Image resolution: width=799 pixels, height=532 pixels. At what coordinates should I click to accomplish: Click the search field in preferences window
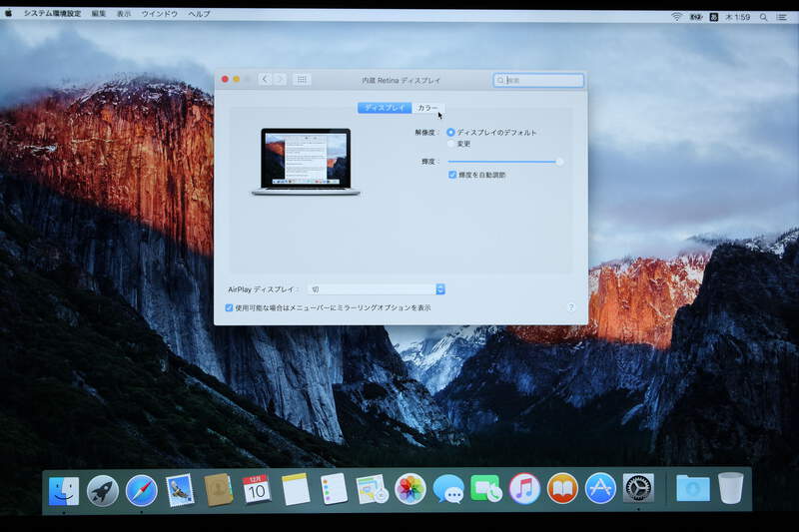click(539, 80)
